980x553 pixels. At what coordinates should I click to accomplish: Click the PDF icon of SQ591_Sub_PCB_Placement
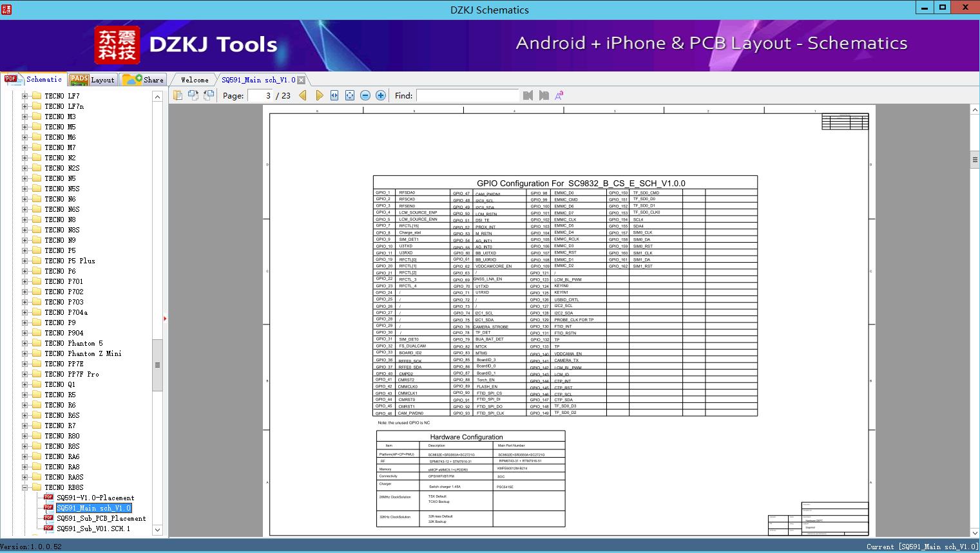[48, 518]
